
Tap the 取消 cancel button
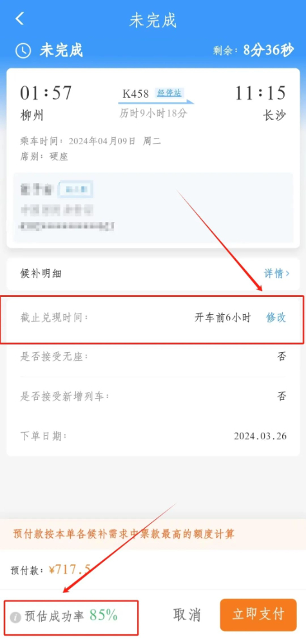(187, 615)
